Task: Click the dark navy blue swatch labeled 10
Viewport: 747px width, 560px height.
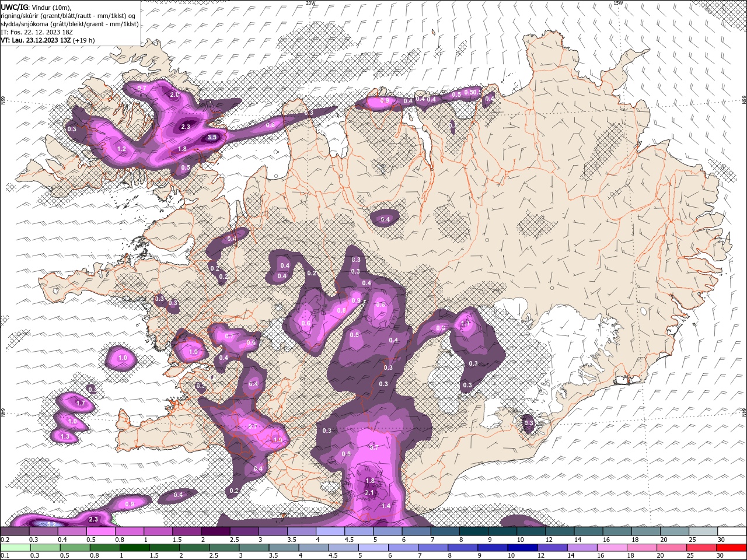Action: 521,548
